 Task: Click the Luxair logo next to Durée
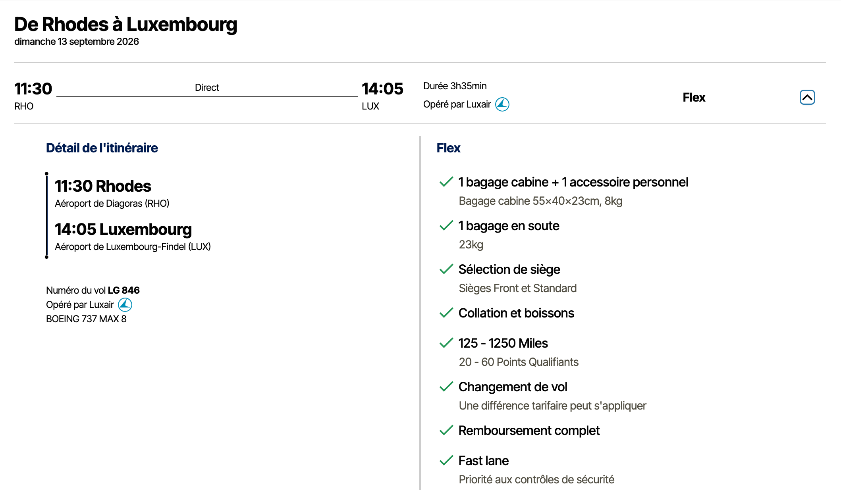point(502,104)
